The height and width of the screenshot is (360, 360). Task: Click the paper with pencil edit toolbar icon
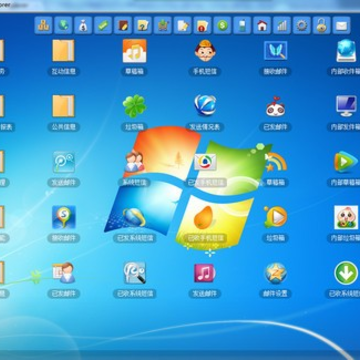click(x=183, y=25)
